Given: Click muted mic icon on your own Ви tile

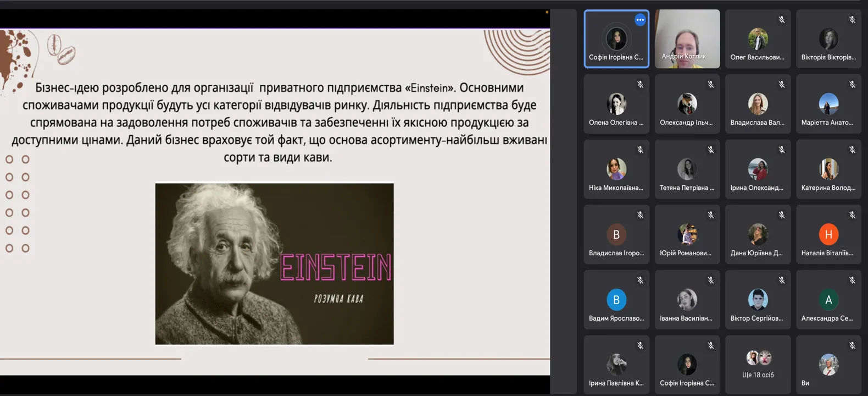Looking at the screenshot, I should click(852, 345).
